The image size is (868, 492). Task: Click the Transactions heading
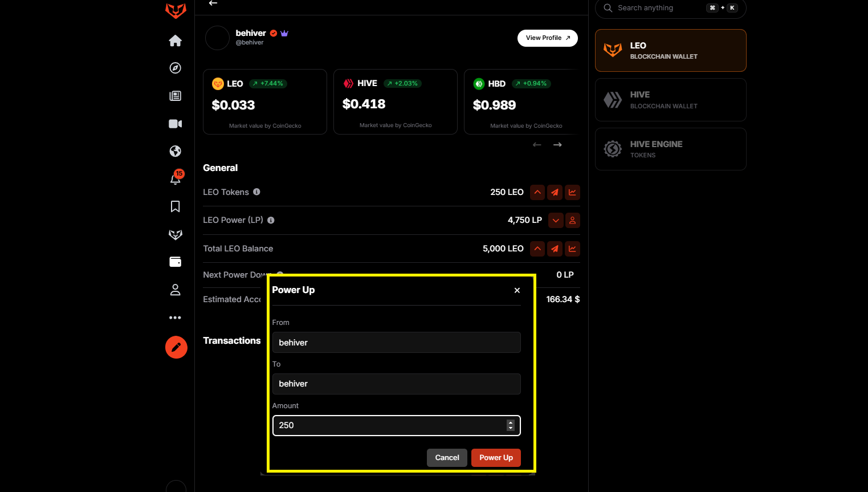(232, 340)
